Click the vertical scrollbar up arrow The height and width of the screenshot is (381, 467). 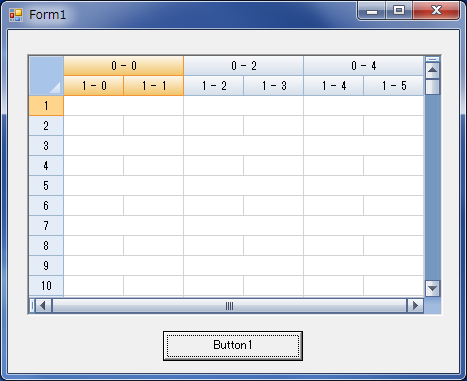pyautogui.click(x=432, y=70)
